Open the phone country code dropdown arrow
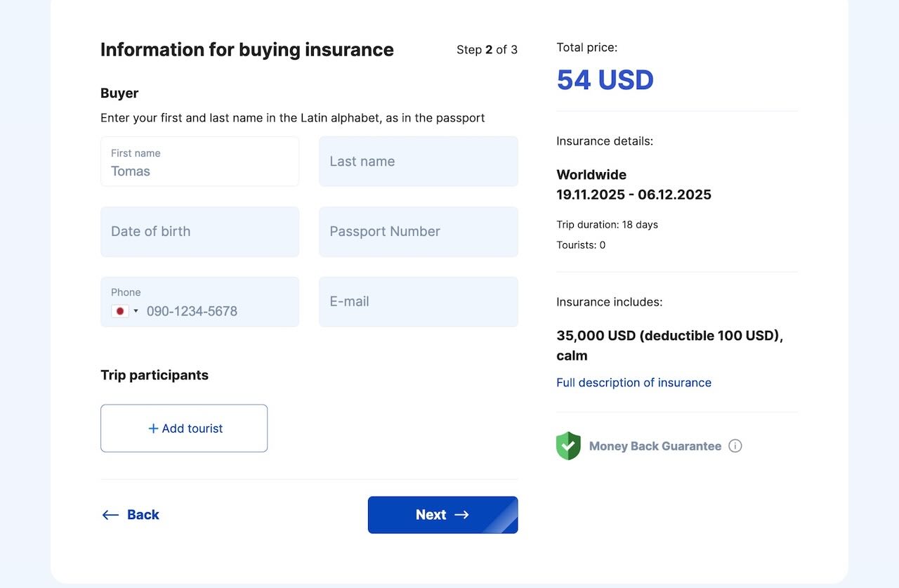The width and height of the screenshot is (899, 588). pyautogui.click(x=136, y=311)
